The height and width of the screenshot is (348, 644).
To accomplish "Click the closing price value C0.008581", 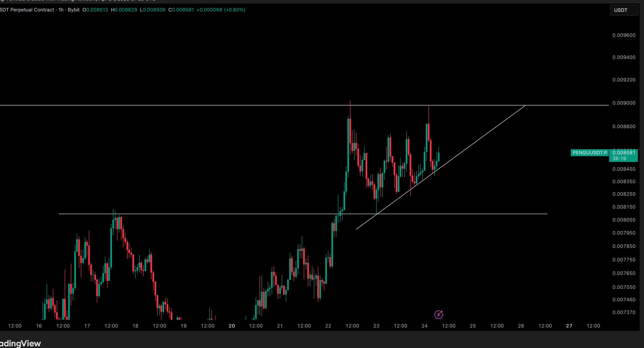I will pos(181,10).
